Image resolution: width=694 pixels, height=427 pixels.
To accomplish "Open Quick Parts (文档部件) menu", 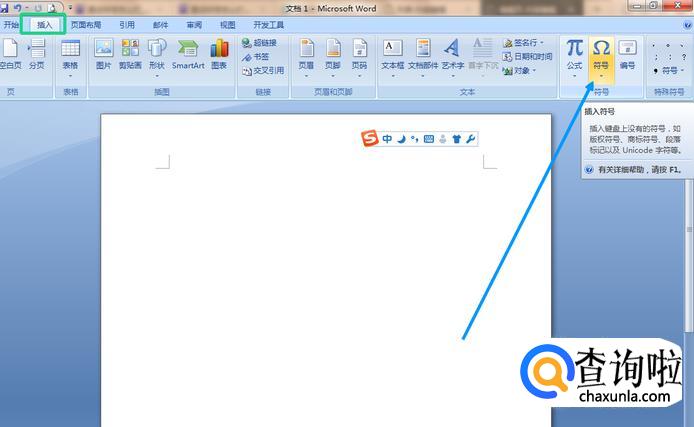I will click(x=423, y=58).
